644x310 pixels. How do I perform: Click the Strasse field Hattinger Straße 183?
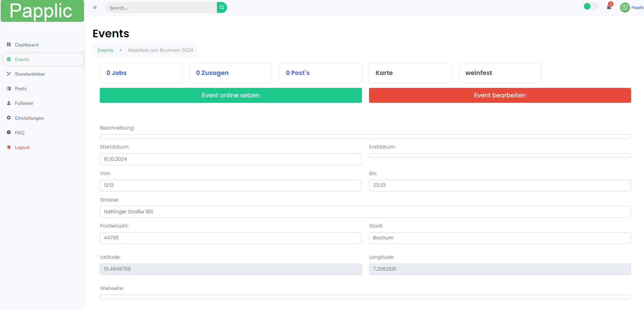point(365,212)
